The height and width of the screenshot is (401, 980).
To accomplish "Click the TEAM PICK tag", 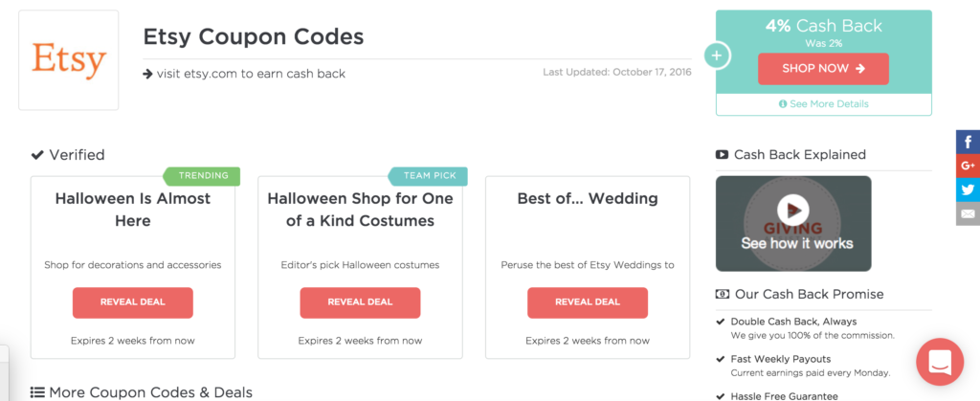I will click(x=429, y=176).
